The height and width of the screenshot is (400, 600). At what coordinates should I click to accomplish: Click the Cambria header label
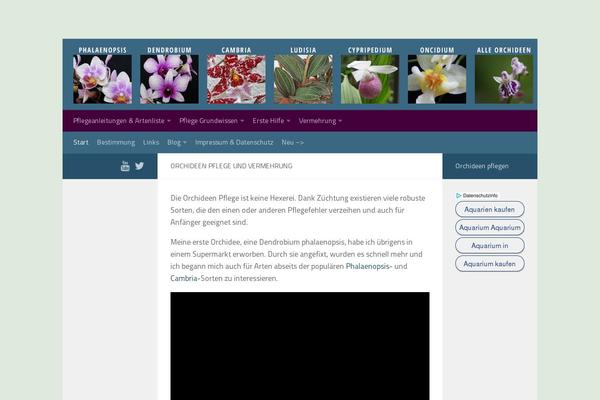[236, 50]
